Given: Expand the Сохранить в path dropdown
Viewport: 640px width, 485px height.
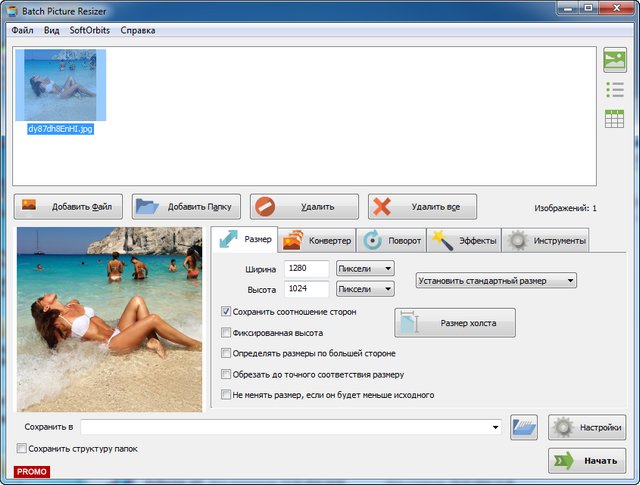Looking at the screenshot, I should (x=496, y=428).
